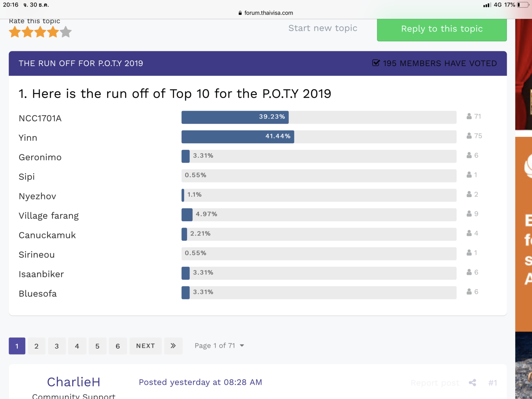Go to page 2 of the topic
This screenshot has height=399, width=532.
36,346
